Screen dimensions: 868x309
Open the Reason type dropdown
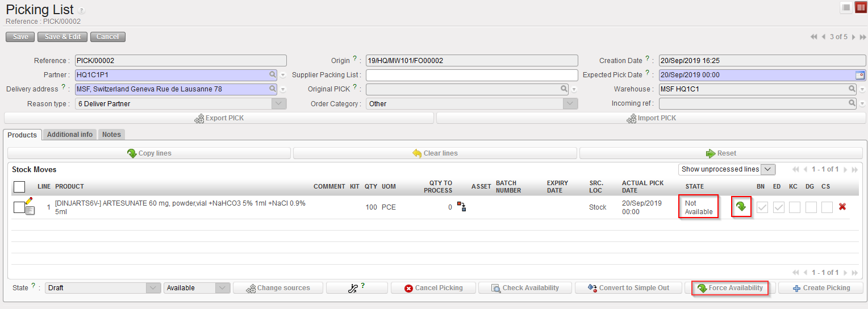(278, 104)
